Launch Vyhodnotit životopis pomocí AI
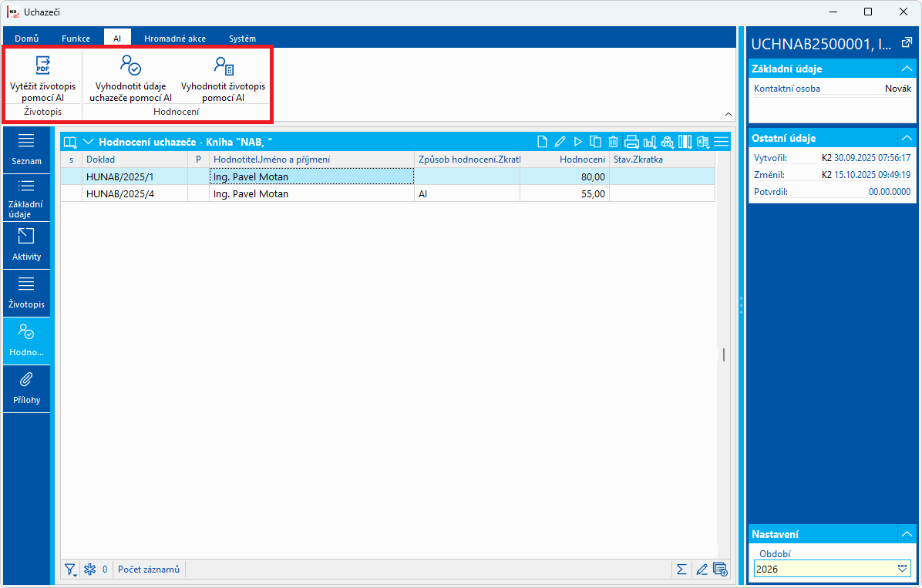922x588 pixels. (x=223, y=78)
